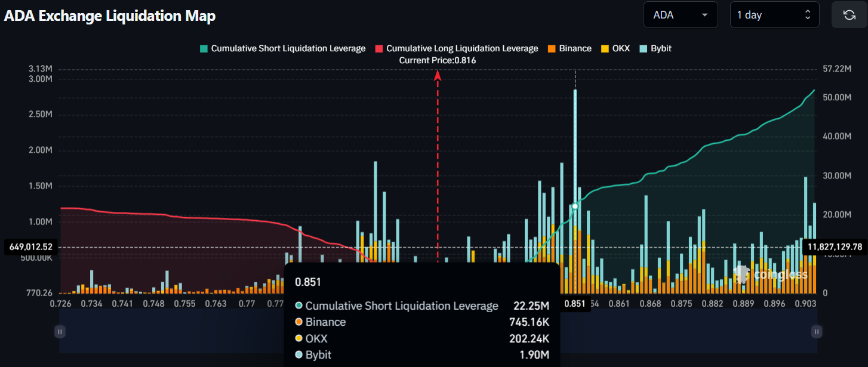The image size is (868, 367).
Task: Click the 50.00M right axis value
Action: click(836, 97)
